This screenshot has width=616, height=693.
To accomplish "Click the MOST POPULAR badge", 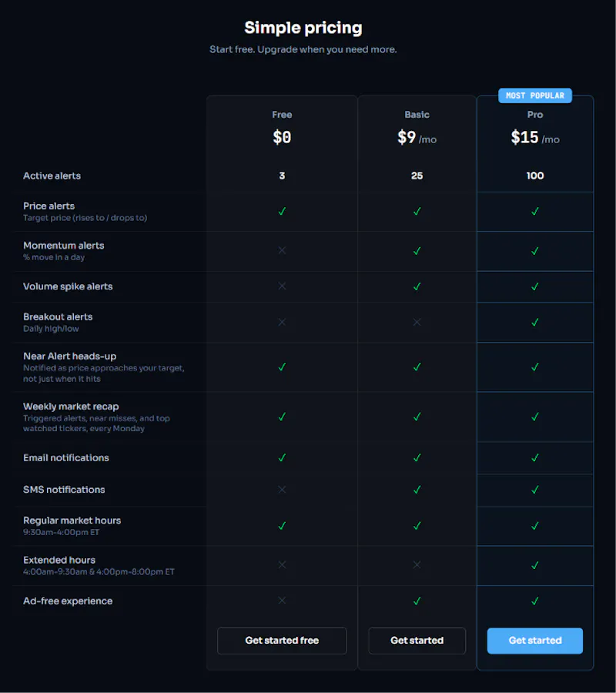I will (x=534, y=95).
